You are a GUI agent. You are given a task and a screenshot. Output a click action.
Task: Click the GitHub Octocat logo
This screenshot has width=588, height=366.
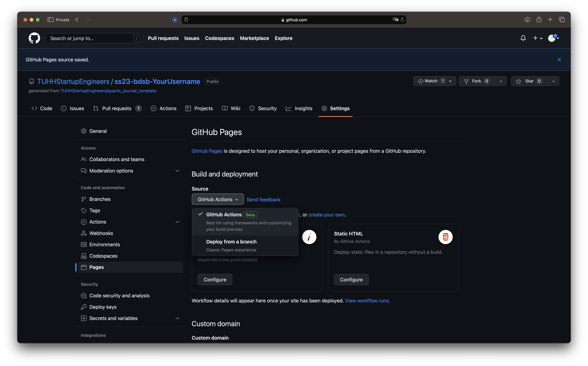(34, 38)
